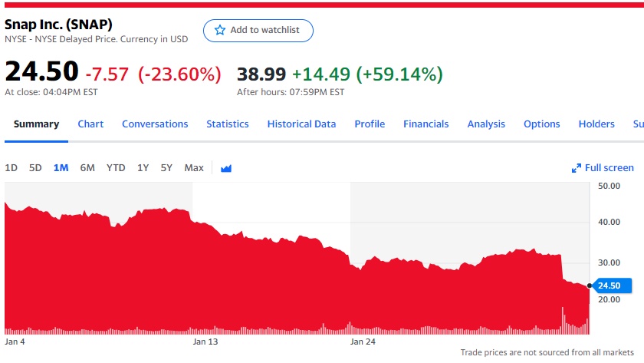Click the Jan 4 date label on chart axis

(15, 342)
